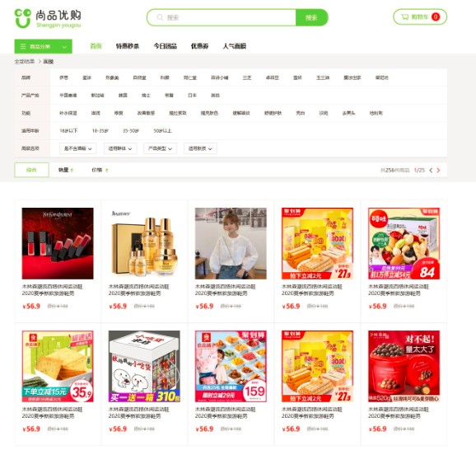Screen dimensions: 476x455
Task: Click the green search button
Action: coord(312,17)
